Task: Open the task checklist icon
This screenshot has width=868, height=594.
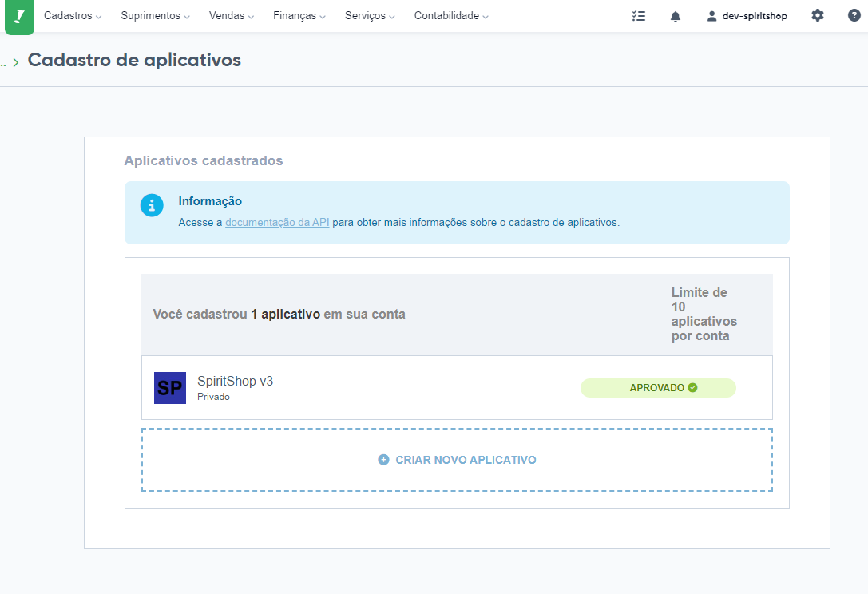Action: (x=638, y=16)
